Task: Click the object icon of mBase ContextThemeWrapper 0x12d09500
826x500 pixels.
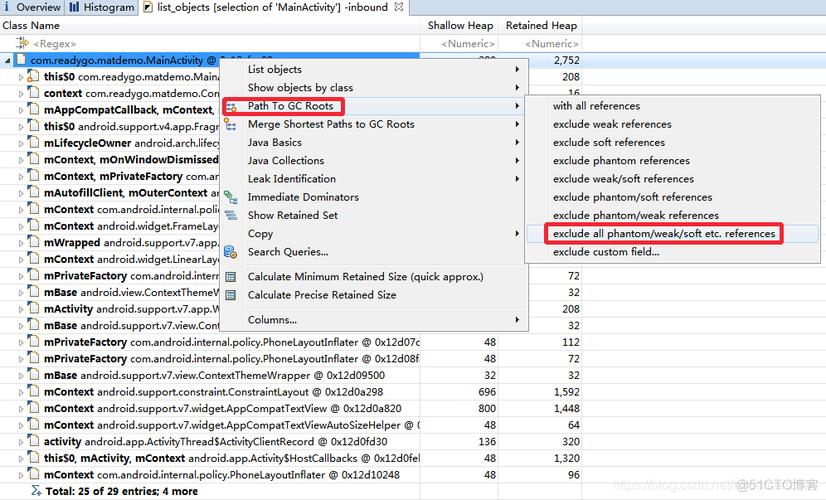Action: click(34, 375)
